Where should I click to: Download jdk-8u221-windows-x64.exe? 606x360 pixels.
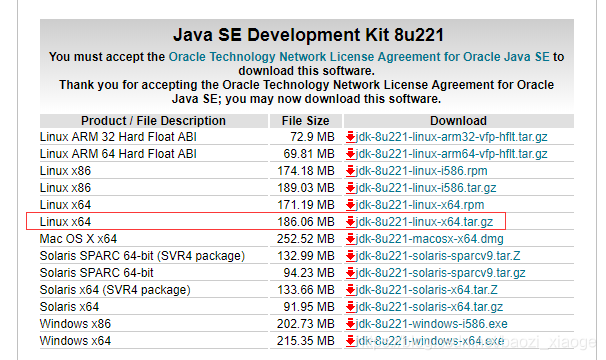(430, 341)
